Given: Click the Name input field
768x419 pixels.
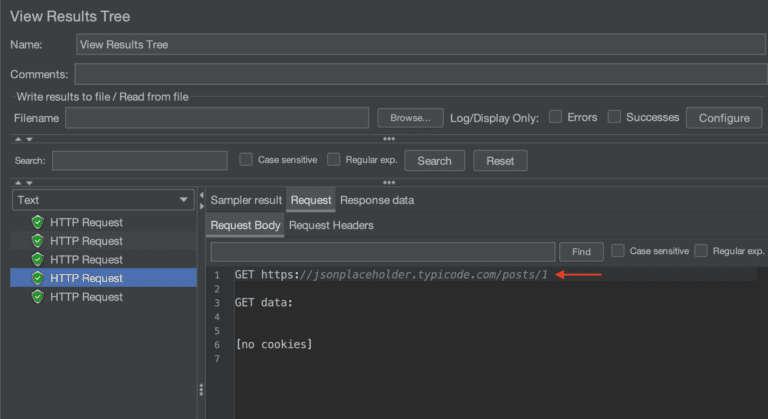Looking at the screenshot, I should tap(421, 45).
